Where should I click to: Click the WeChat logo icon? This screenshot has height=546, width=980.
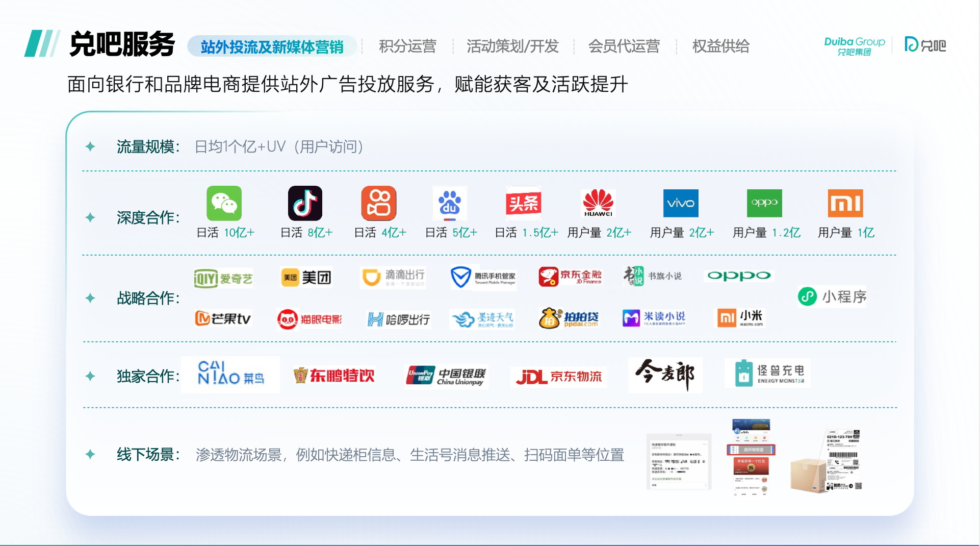click(x=224, y=203)
